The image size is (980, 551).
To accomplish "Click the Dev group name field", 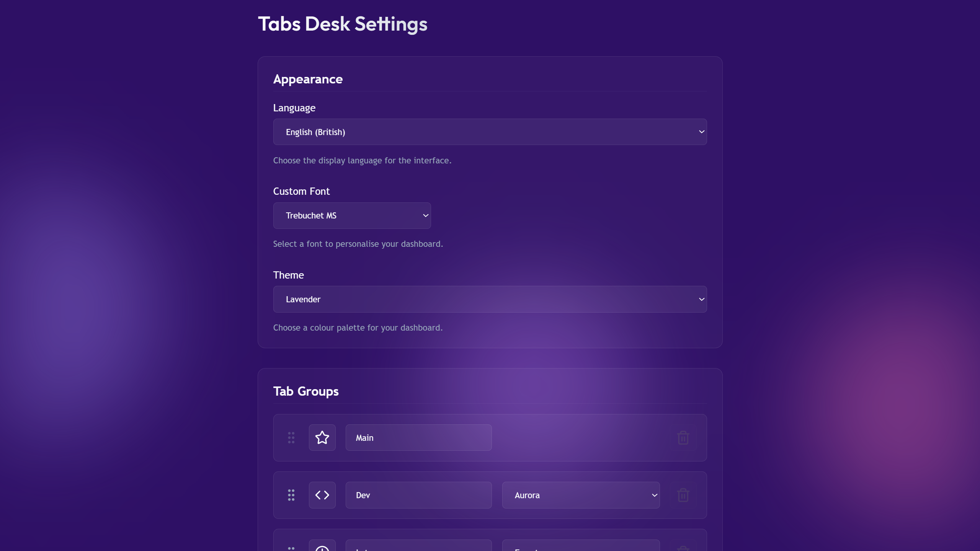I will point(418,495).
